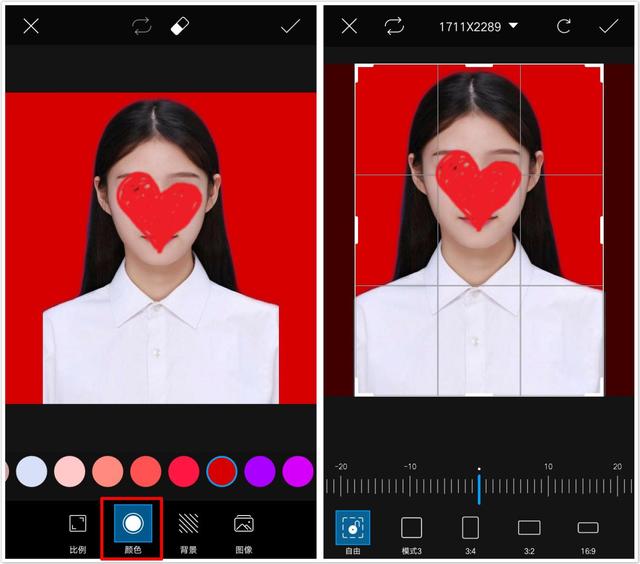Select the eraser tool in top bar

[180, 26]
